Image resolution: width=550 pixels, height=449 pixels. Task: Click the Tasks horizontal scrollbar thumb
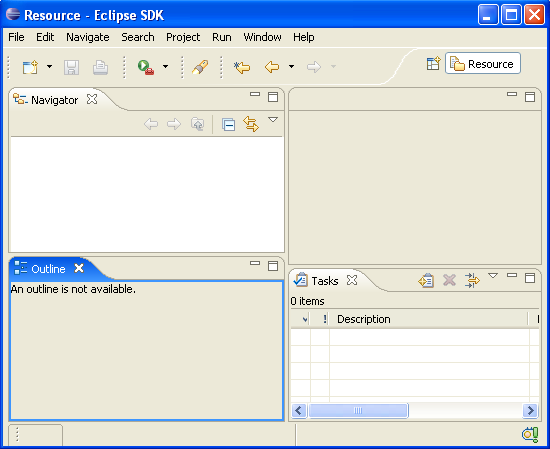click(358, 410)
